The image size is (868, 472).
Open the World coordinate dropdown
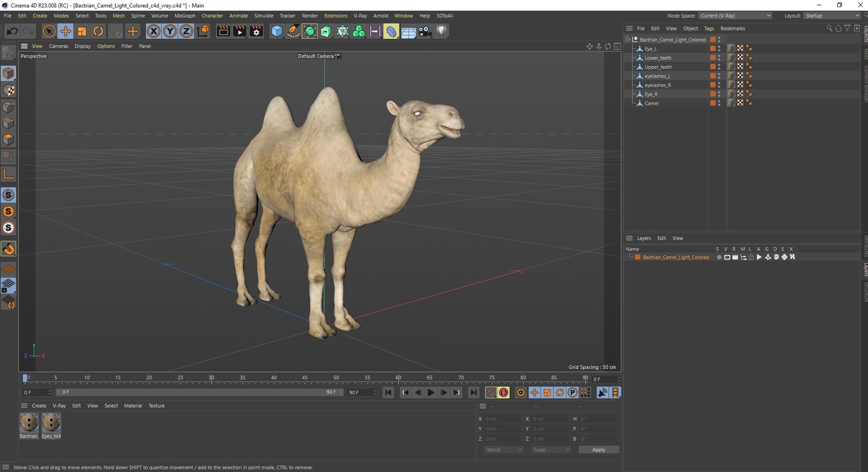[x=503, y=450]
